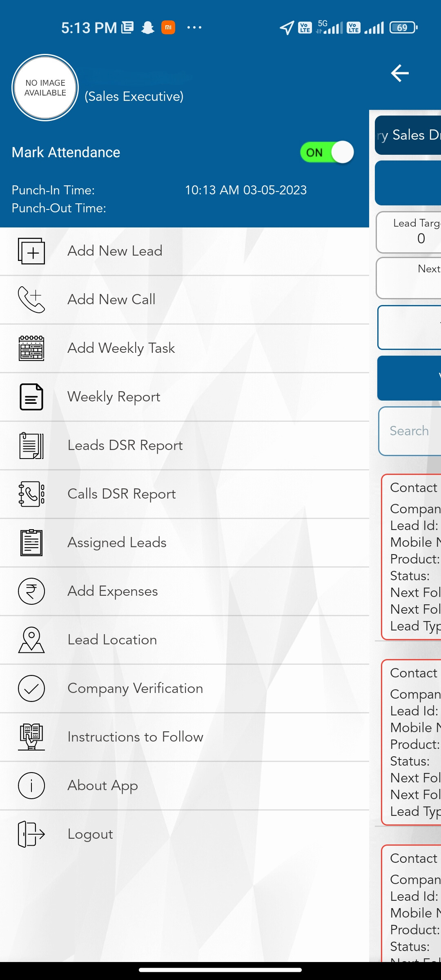Open Add New Lead menu item

tap(185, 251)
